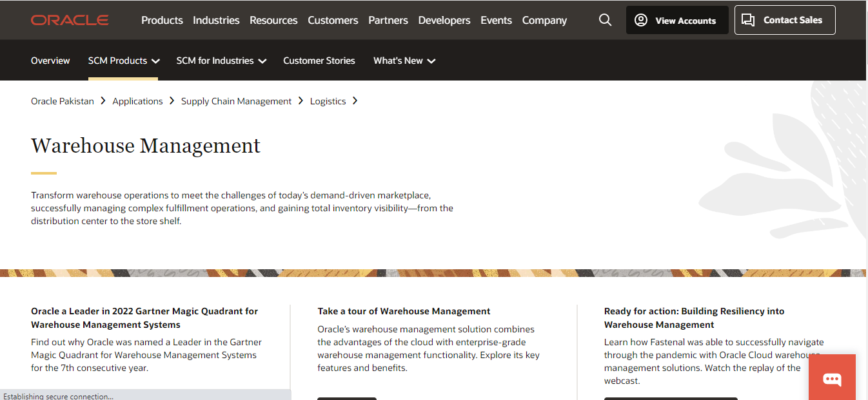Click the user icon in View Accounts
868x400 pixels.
tap(641, 20)
